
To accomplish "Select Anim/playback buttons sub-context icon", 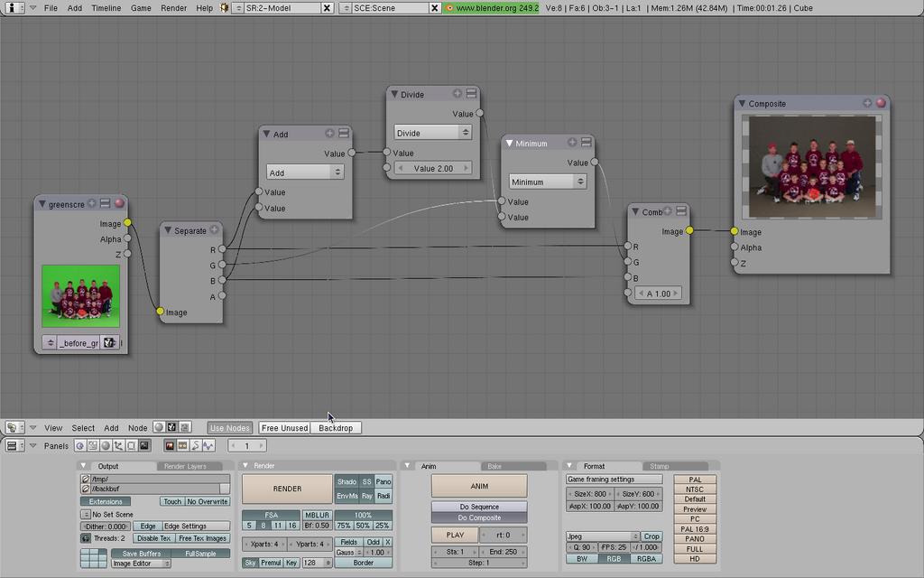I will [x=196, y=446].
